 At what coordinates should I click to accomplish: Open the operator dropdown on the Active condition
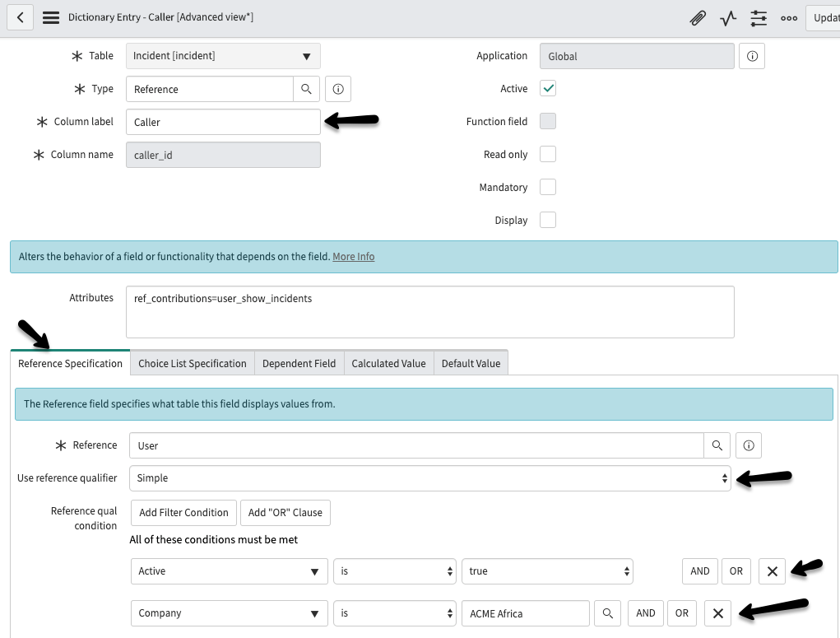pos(392,570)
